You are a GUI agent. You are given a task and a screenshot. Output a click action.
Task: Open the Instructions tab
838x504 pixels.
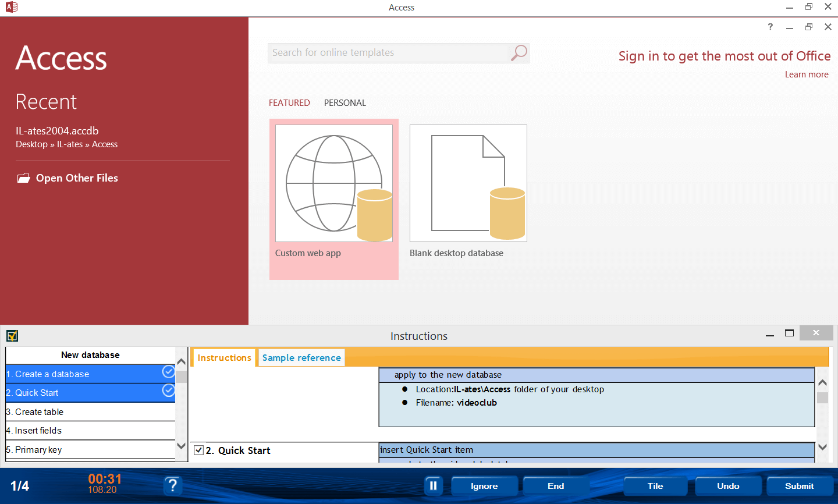[224, 358]
